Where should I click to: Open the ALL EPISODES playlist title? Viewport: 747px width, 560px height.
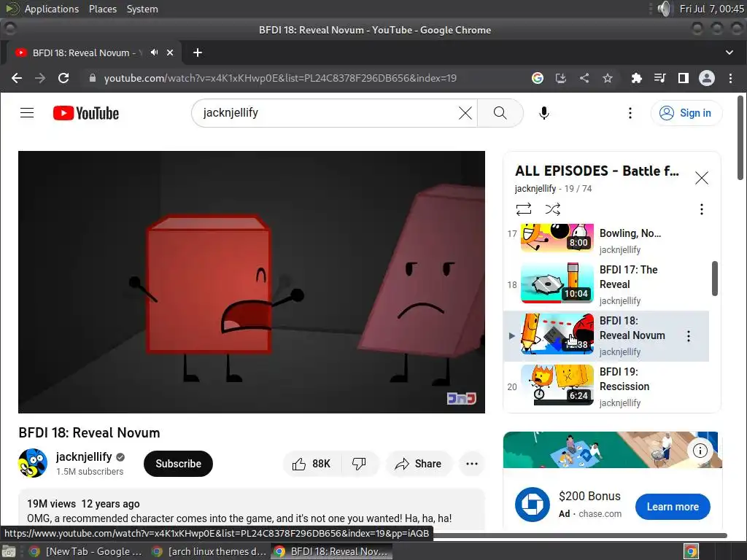[x=597, y=171]
